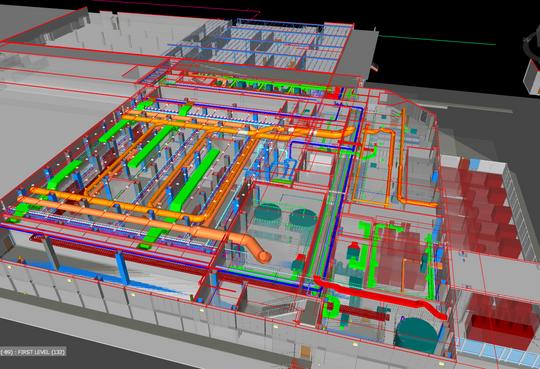Select the cluster of translucent red boxes on the right
Screen dimensions: 540x369
coord(482,208)
